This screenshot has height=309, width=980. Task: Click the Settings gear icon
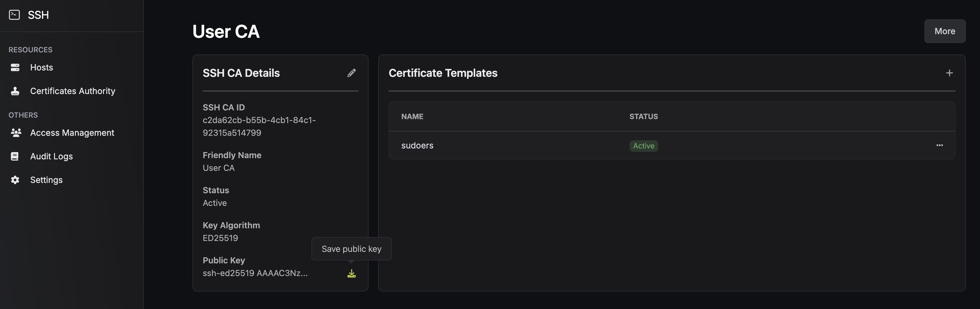(x=15, y=180)
